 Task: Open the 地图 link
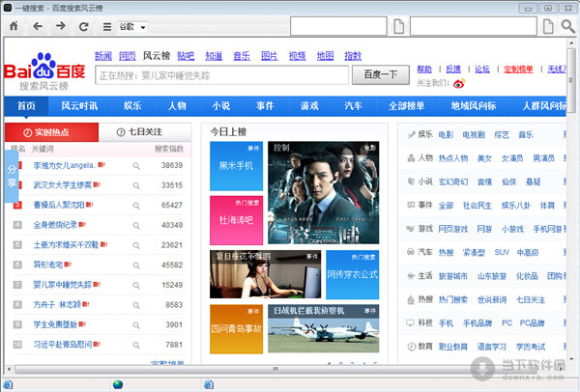coord(325,56)
